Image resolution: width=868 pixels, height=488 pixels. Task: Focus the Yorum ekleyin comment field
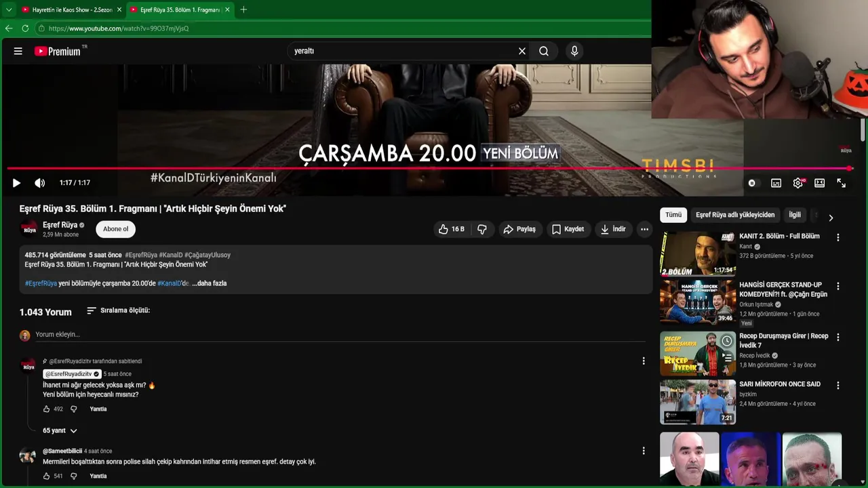click(x=339, y=335)
